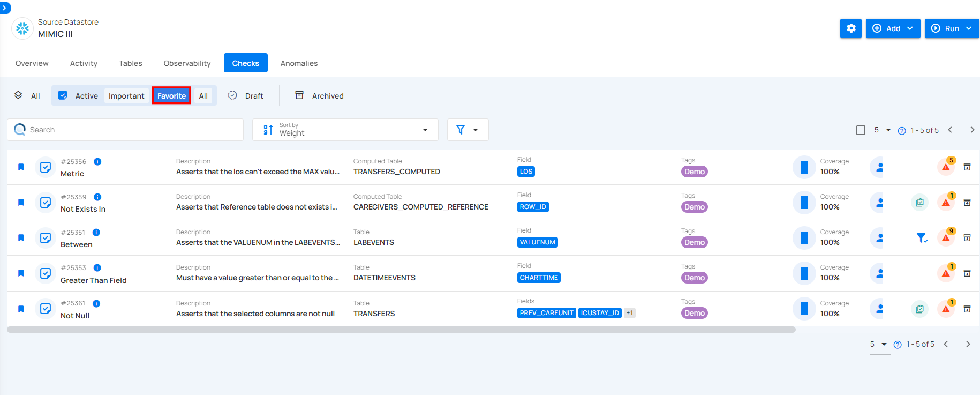Click template icon on Not Exists In row
This screenshot has width=980, height=395.
(919, 202)
